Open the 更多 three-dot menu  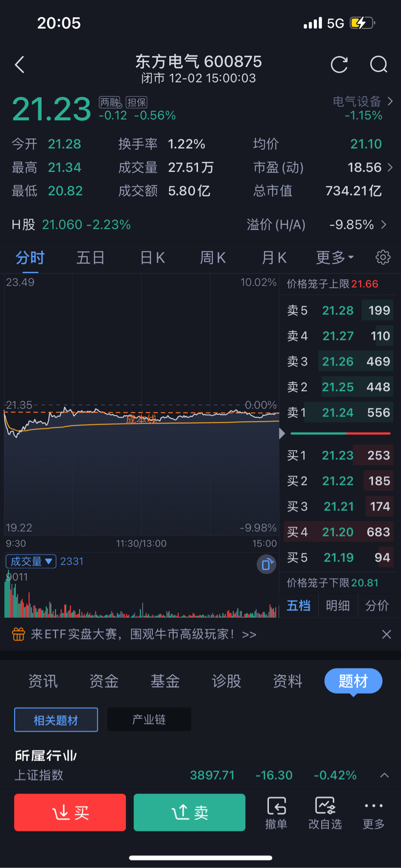pos(374,813)
